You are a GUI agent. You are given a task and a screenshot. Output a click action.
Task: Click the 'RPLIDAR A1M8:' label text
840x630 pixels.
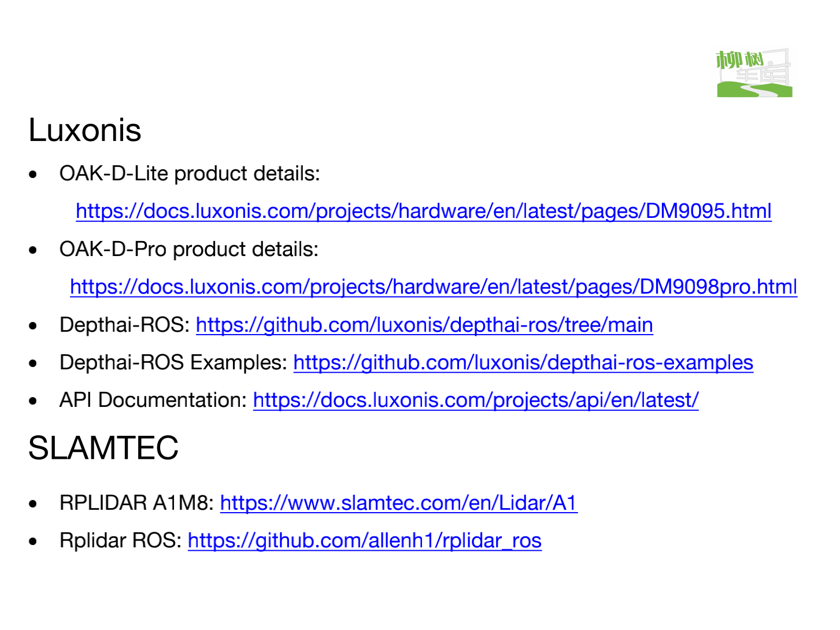pos(137,503)
